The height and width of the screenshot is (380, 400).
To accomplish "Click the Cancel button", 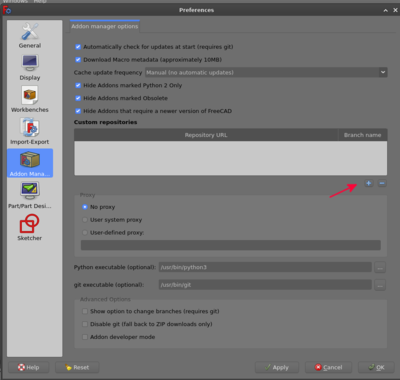I will click(x=328, y=367).
